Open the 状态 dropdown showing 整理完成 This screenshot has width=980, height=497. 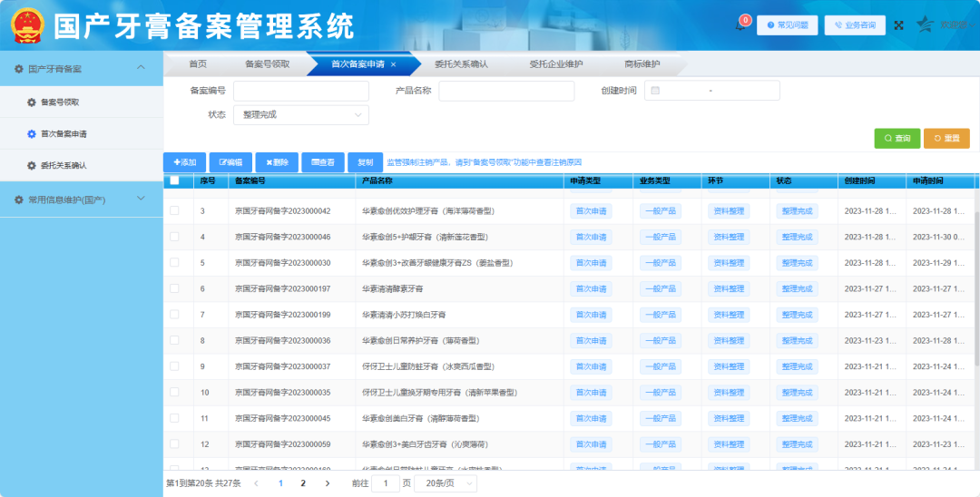[x=300, y=115]
